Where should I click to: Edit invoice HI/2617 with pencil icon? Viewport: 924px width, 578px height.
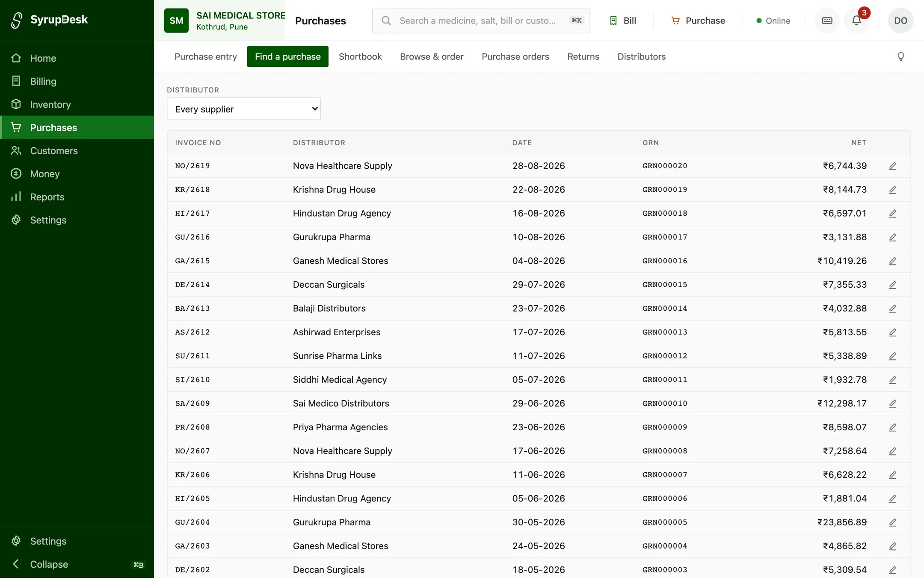pos(892,214)
